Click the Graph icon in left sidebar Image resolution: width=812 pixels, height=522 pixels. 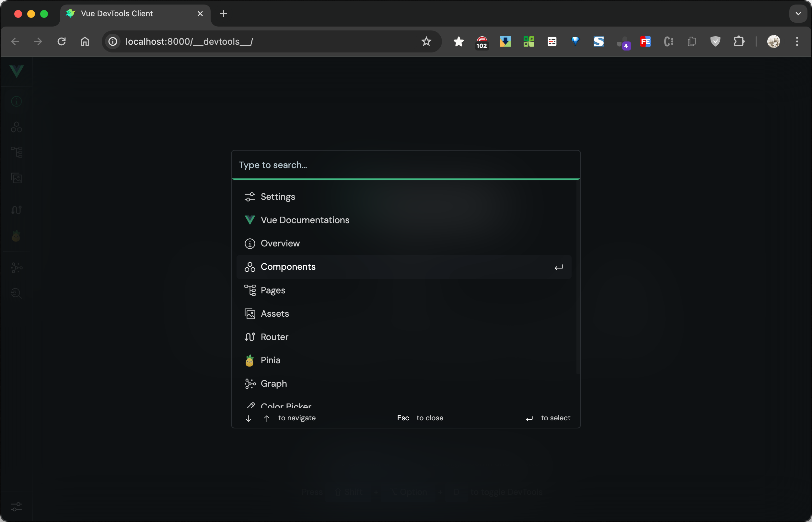[x=16, y=268]
